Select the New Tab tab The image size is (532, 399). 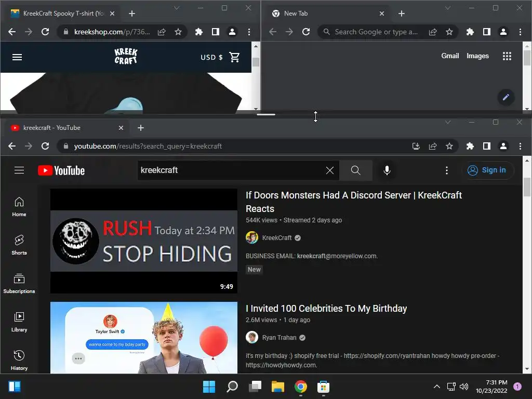327,13
